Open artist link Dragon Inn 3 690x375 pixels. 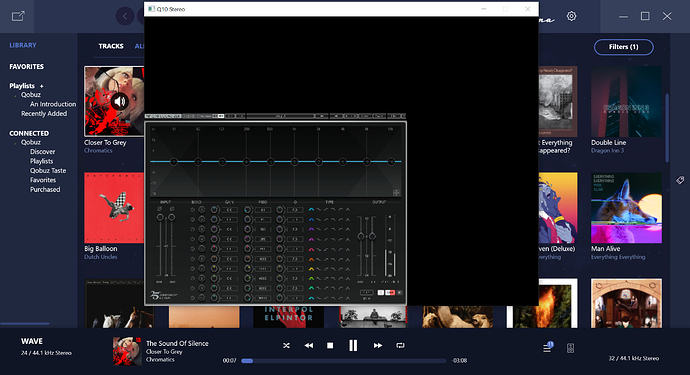[607, 151]
